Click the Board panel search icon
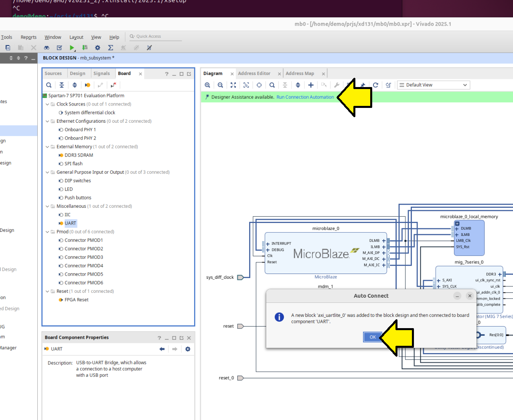 tap(49, 85)
